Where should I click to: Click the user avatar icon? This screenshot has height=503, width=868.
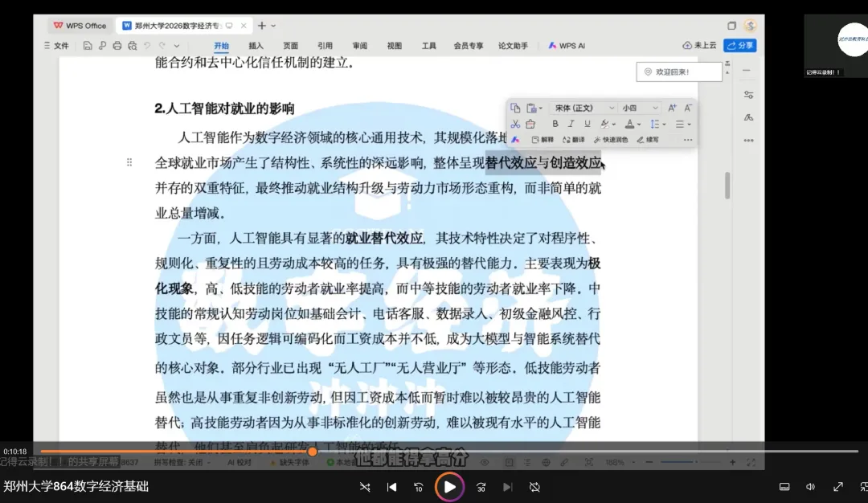click(750, 26)
